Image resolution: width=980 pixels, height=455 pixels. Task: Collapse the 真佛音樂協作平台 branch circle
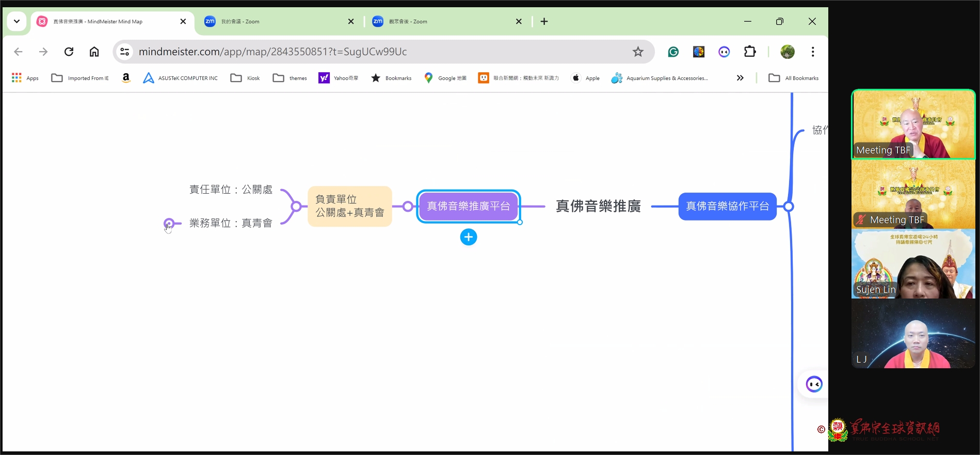click(x=788, y=207)
